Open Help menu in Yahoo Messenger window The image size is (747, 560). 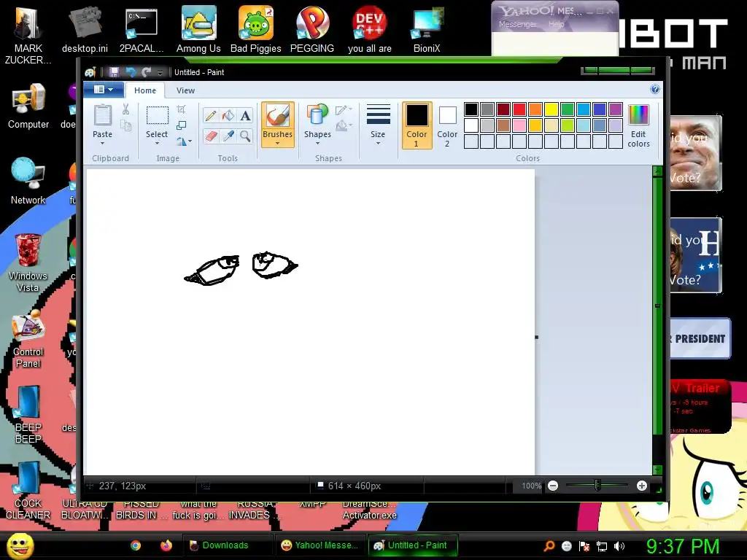pos(556,24)
